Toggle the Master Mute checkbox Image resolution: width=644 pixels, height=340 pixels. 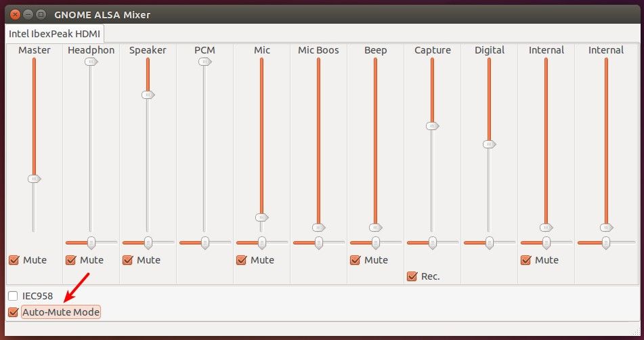(14, 260)
